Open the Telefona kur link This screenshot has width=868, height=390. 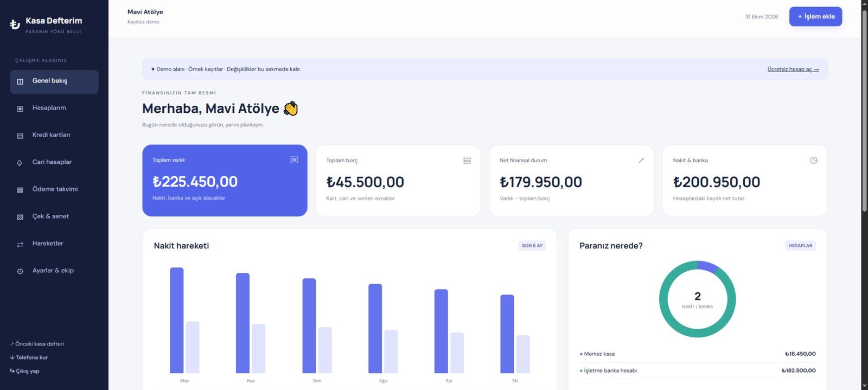point(29,357)
